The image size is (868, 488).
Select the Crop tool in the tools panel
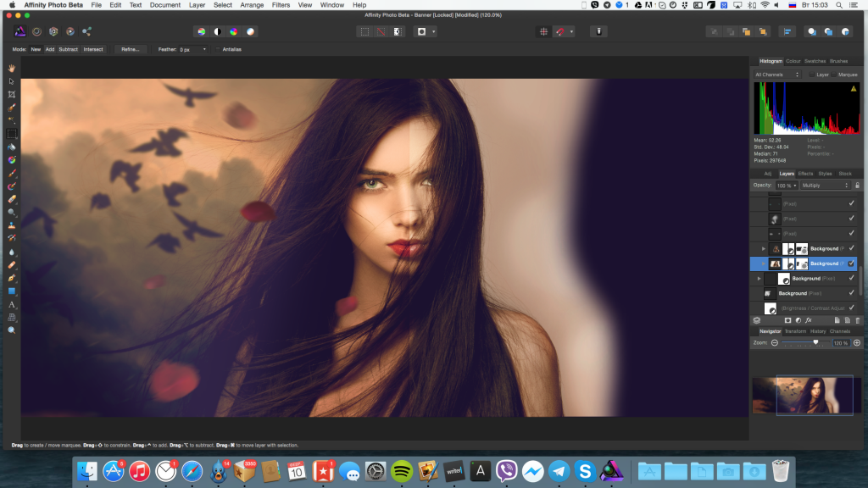click(12, 94)
